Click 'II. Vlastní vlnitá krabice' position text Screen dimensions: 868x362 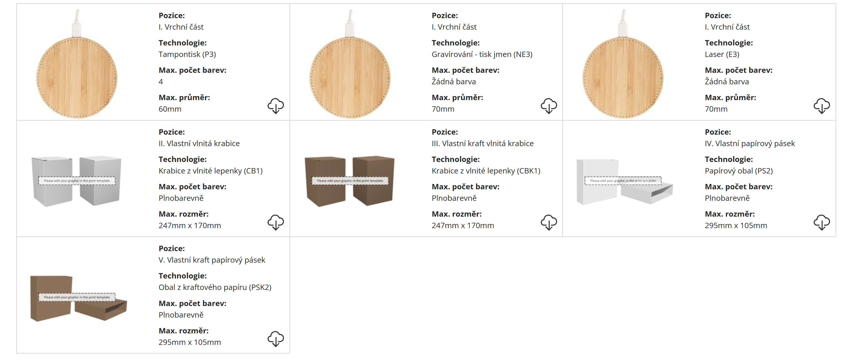pos(199,143)
